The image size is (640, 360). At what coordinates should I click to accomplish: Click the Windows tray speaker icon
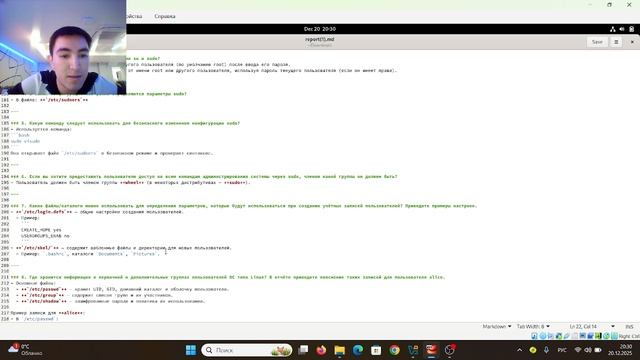coord(588,350)
